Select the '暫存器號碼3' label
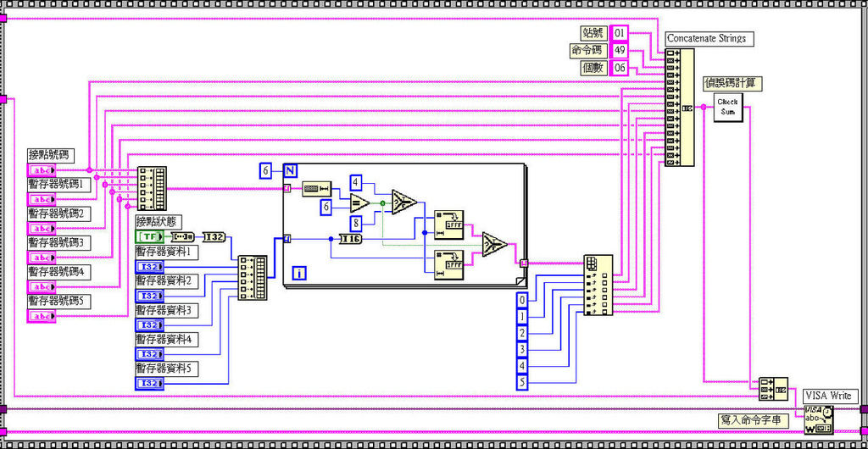The image size is (868, 449). pos(59,243)
